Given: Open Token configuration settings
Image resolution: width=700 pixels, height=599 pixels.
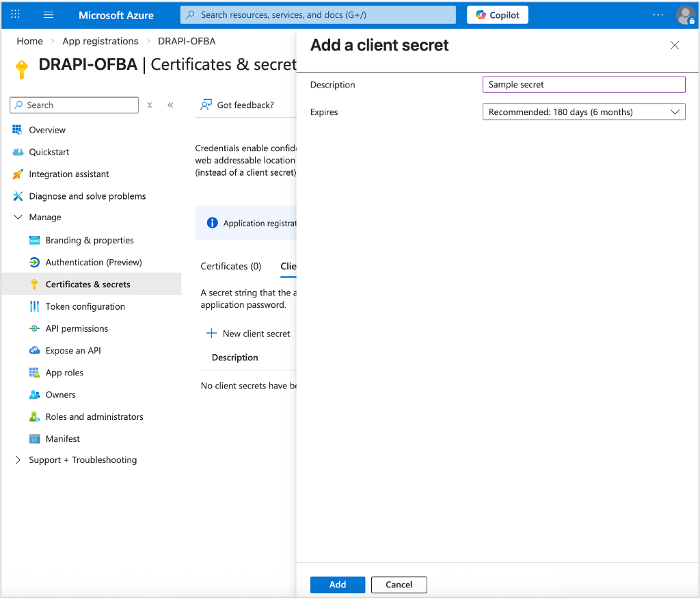Looking at the screenshot, I should [x=85, y=306].
